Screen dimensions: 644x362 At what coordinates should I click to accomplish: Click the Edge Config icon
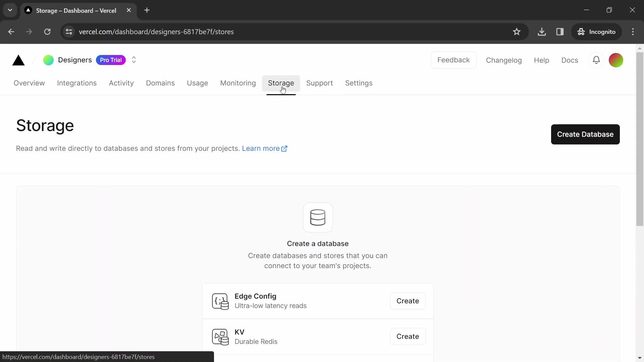[220, 301]
